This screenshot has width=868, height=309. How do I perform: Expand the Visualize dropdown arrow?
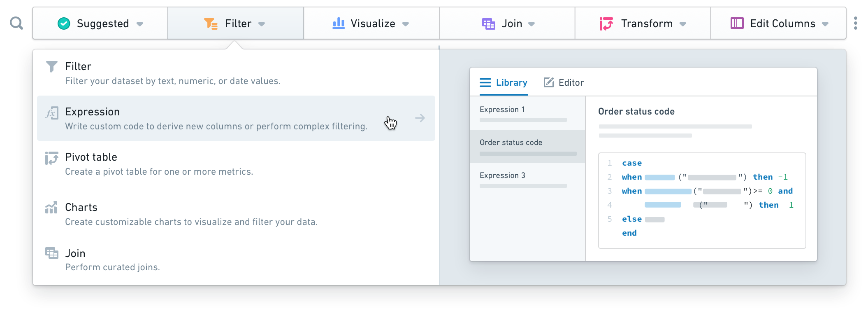click(406, 24)
